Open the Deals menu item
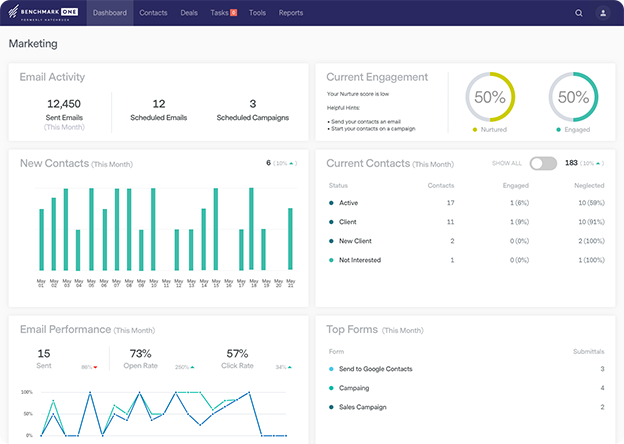This screenshot has width=624, height=444. pos(189,13)
